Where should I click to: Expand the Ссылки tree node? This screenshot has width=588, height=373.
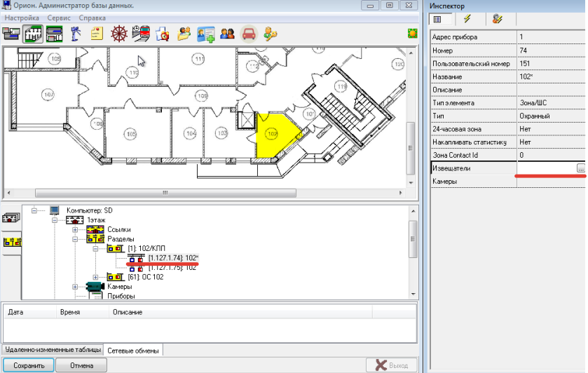(76, 229)
